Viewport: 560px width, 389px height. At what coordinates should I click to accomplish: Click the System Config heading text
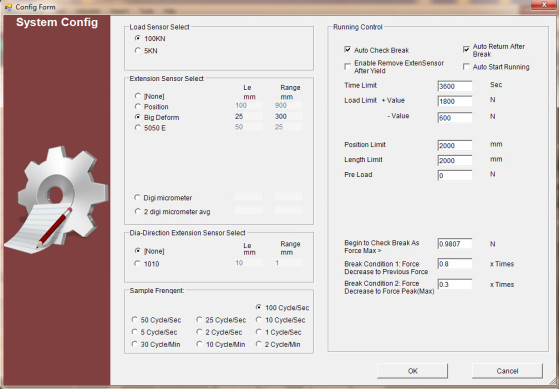(x=57, y=22)
